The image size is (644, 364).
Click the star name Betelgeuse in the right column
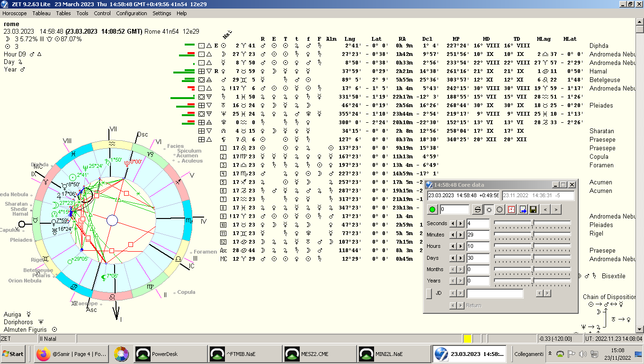pyautogui.click(x=605, y=80)
